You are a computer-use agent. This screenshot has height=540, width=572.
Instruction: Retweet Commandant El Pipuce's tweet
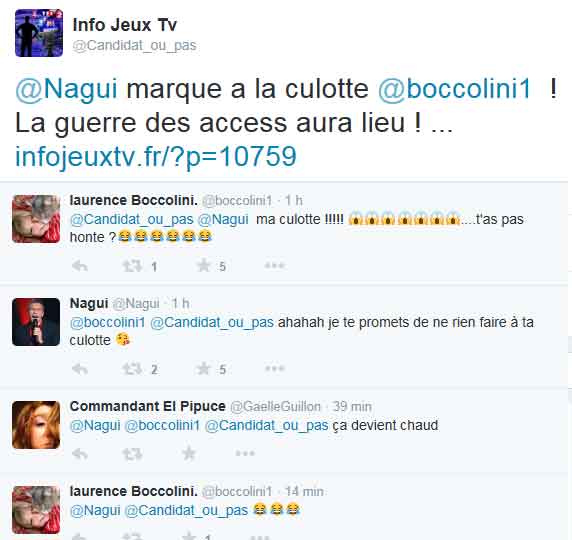click(132, 454)
